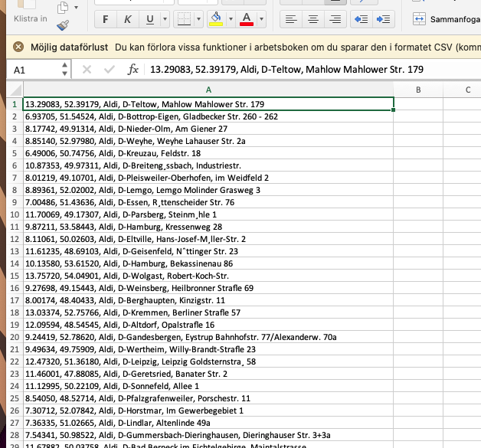Open the Name Box dropdown next to A1

[x=65, y=70]
